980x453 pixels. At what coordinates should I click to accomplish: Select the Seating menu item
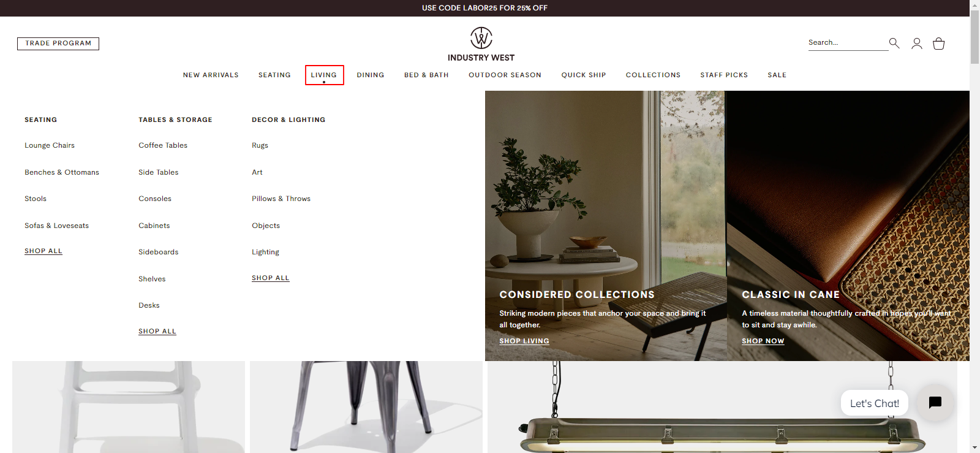274,75
